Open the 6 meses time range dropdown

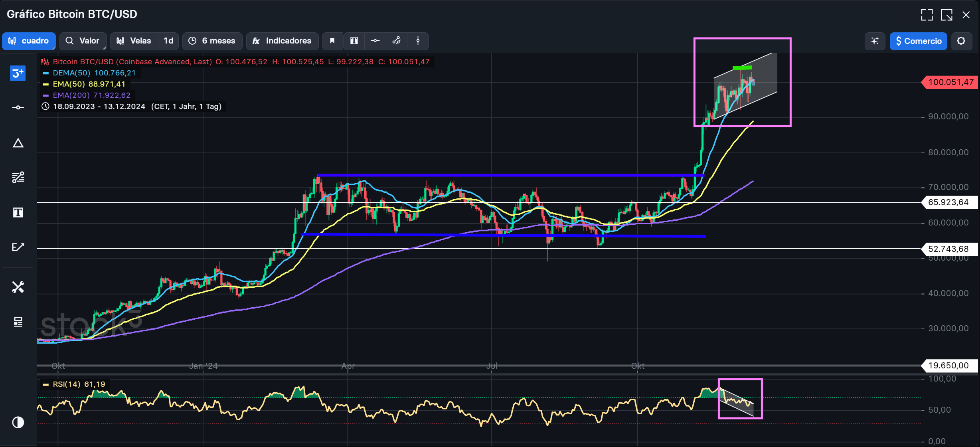pyautogui.click(x=212, y=41)
